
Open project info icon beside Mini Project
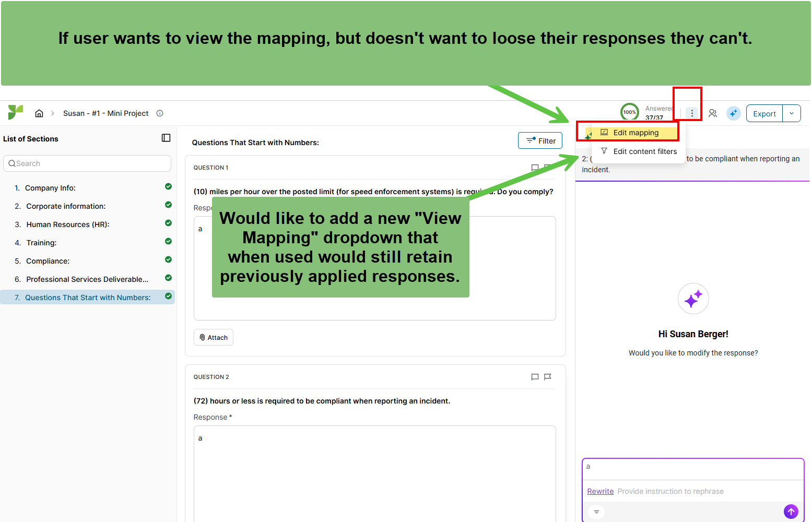(160, 113)
